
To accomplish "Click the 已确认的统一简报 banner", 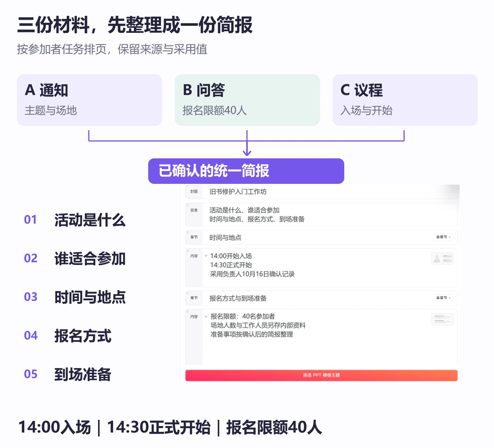I will click(246, 171).
